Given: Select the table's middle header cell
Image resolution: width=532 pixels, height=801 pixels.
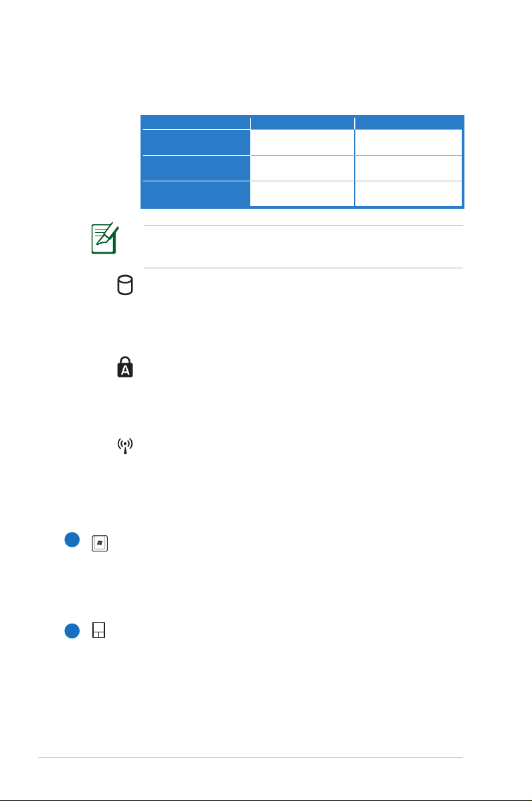Looking at the screenshot, I should point(302,122).
